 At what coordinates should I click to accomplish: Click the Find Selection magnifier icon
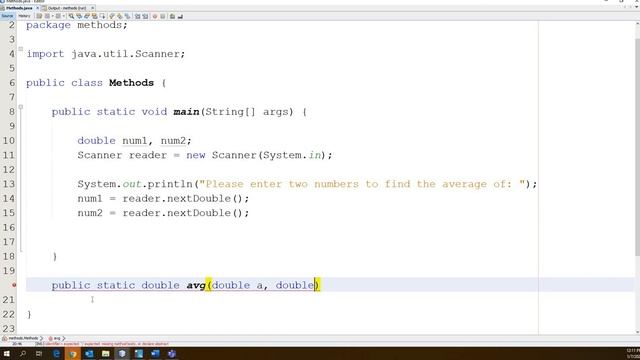71,16
